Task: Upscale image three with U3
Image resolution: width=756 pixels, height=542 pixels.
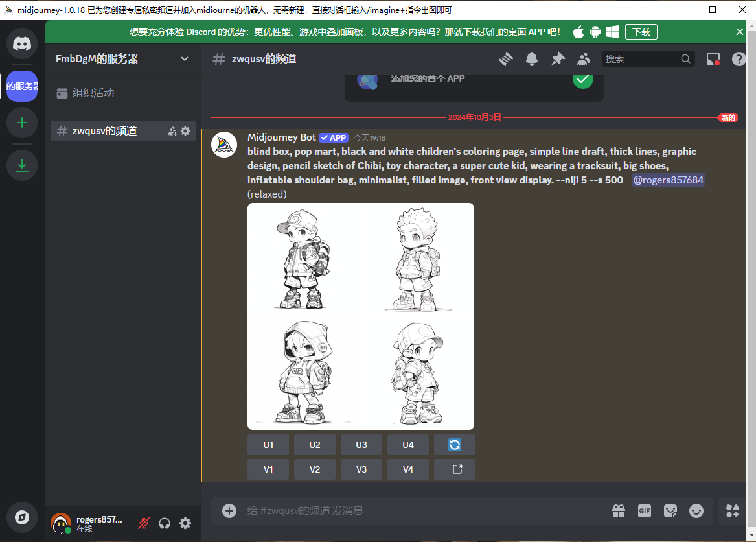Action: [x=361, y=445]
